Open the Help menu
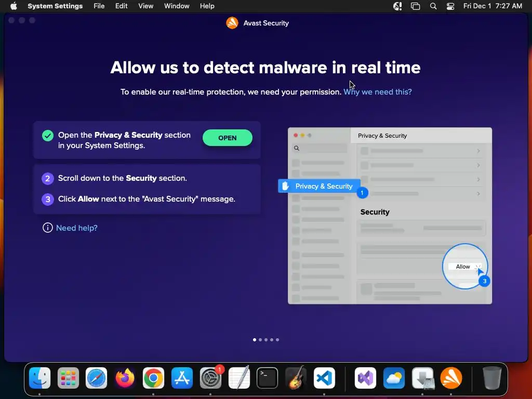The image size is (532, 399). [207, 6]
